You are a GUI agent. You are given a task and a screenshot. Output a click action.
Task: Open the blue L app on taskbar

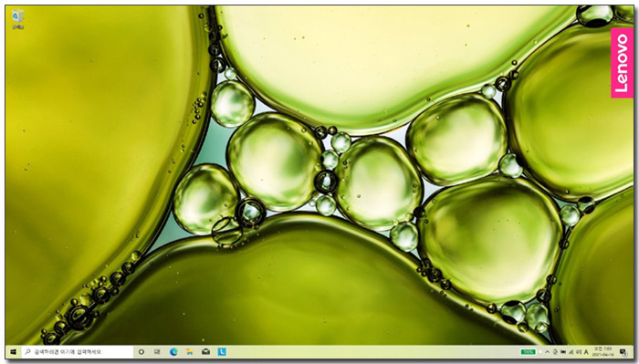coord(222,352)
